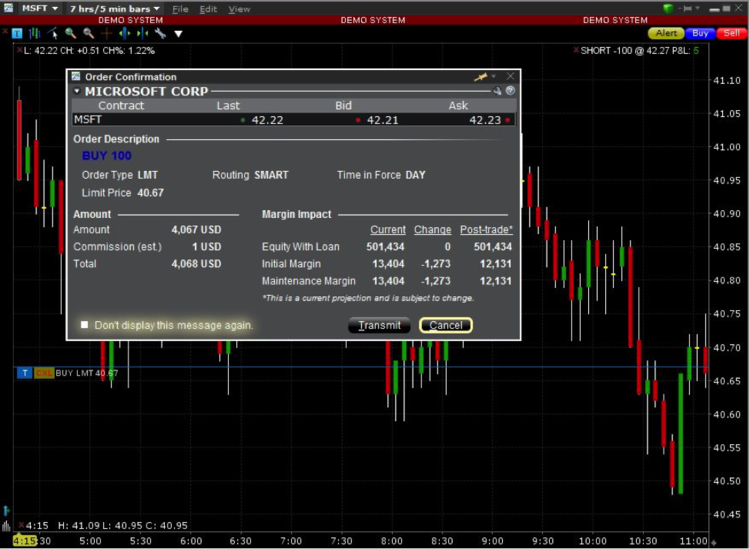This screenshot has width=750, height=549.
Task: Click the pushpin in Order Confirmation title bar
Action: pyautogui.click(x=480, y=77)
